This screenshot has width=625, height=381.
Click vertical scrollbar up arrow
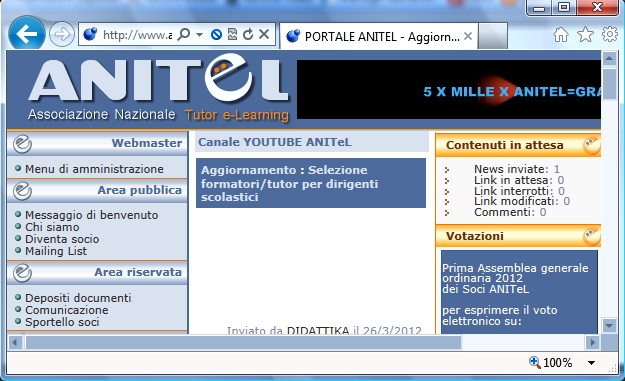point(609,59)
